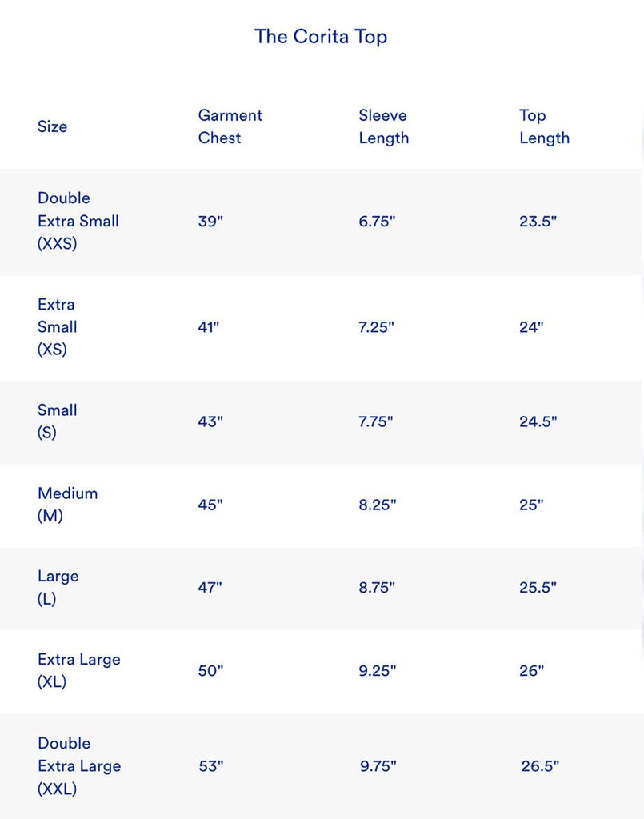
Task: Click the title 'The Corita Top'
Action: coord(321,36)
